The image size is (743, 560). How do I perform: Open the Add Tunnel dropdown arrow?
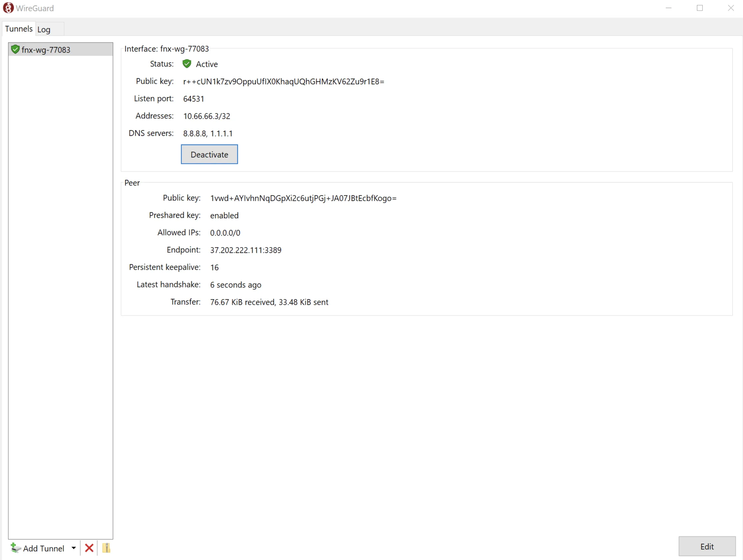tap(74, 548)
